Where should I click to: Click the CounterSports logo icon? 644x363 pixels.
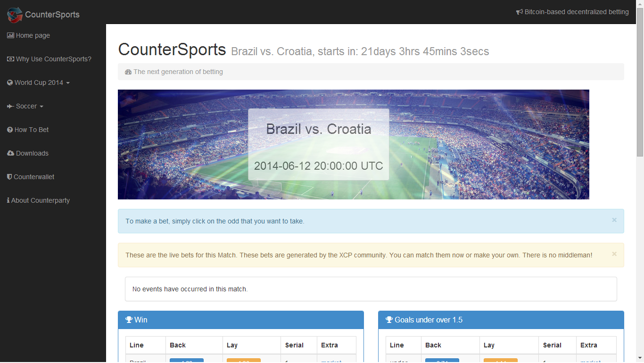point(15,15)
